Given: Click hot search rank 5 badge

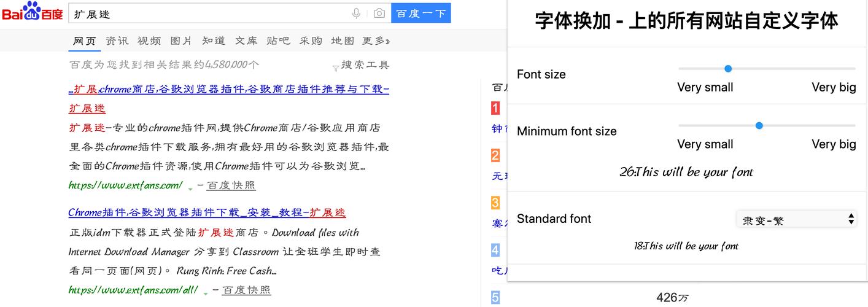Looking at the screenshot, I should coord(495,298).
